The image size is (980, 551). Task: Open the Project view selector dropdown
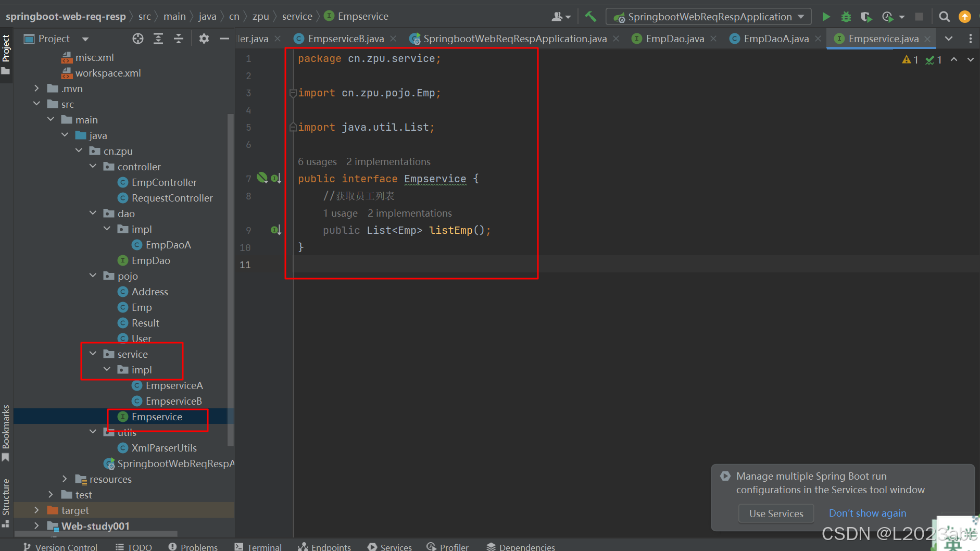[85, 39]
